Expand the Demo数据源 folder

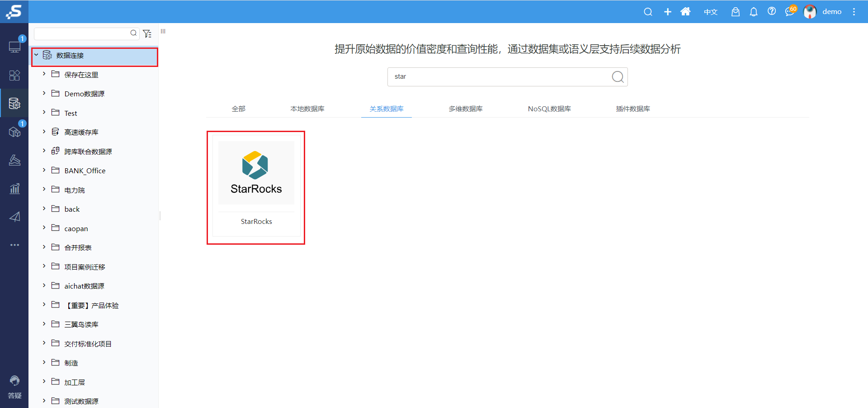[44, 93]
